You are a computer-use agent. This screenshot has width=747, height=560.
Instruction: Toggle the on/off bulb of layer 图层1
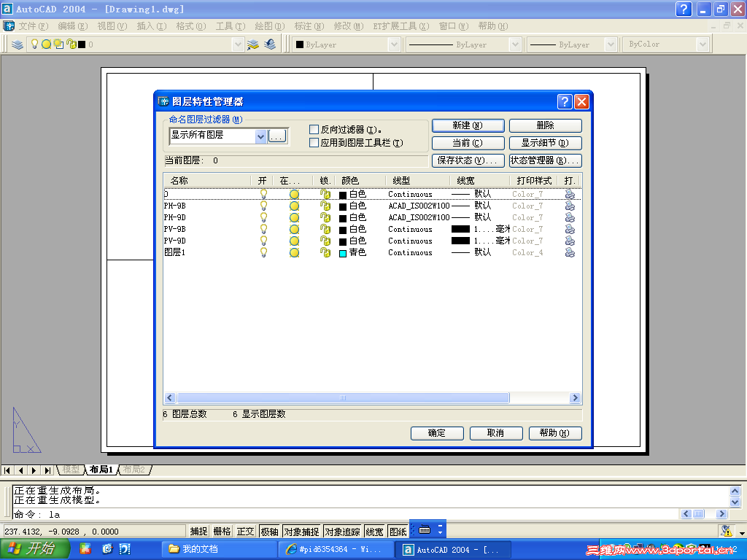pyautogui.click(x=263, y=252)
